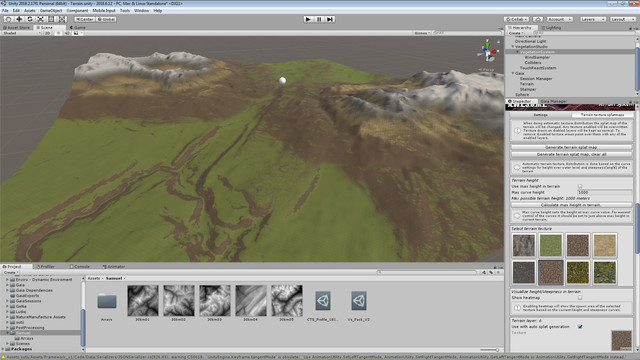Collapse the Gaia hierarchy node

(513, 73)
